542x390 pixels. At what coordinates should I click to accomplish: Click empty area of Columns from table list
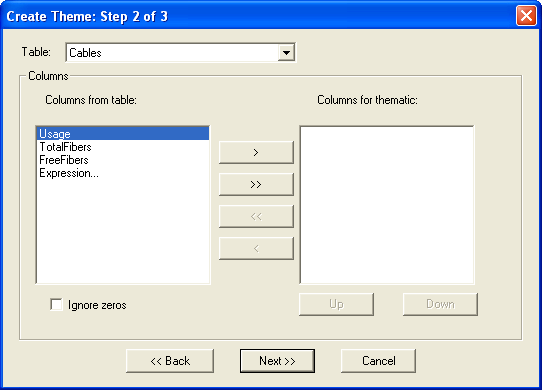123,231
